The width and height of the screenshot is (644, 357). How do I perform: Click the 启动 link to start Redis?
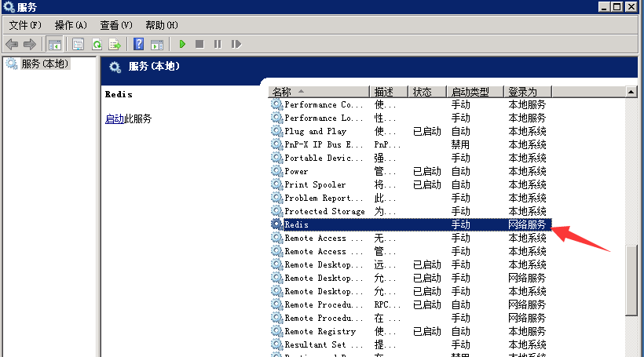[115, 119]
